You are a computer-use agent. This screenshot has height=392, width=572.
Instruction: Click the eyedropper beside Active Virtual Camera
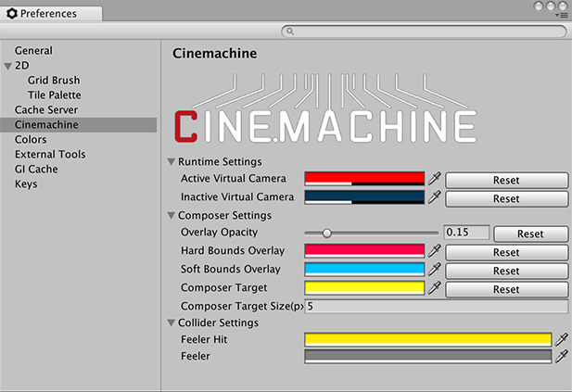[434, 179]
